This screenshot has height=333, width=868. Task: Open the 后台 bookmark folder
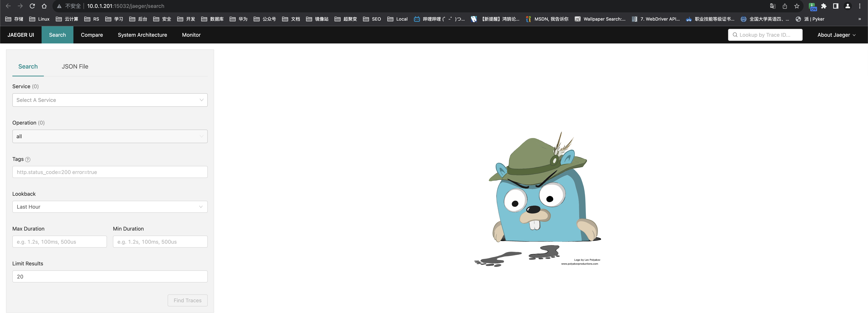(x=138, y=19)
